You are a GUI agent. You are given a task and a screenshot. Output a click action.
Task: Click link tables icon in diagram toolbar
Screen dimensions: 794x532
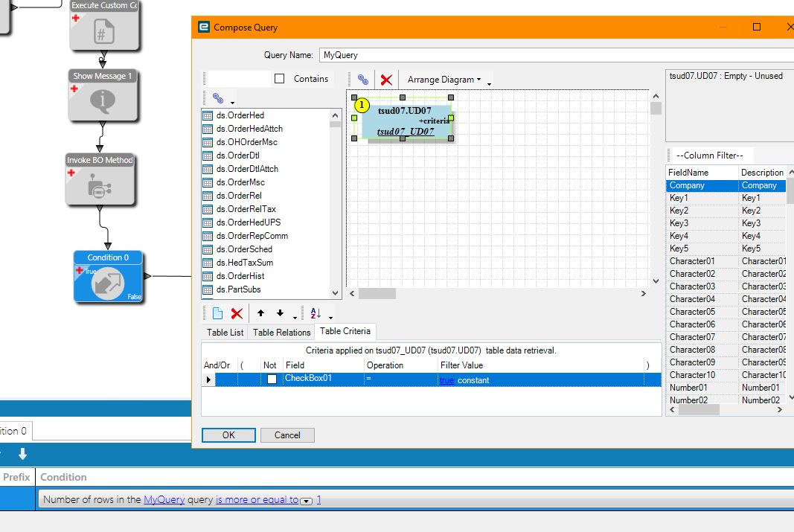[x=363, y=80]
